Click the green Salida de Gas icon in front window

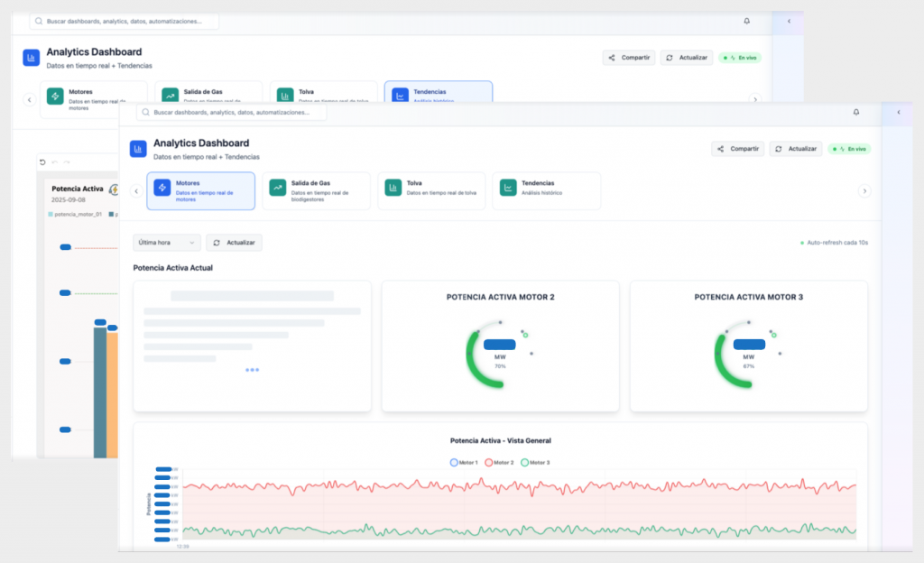point(278,188)
